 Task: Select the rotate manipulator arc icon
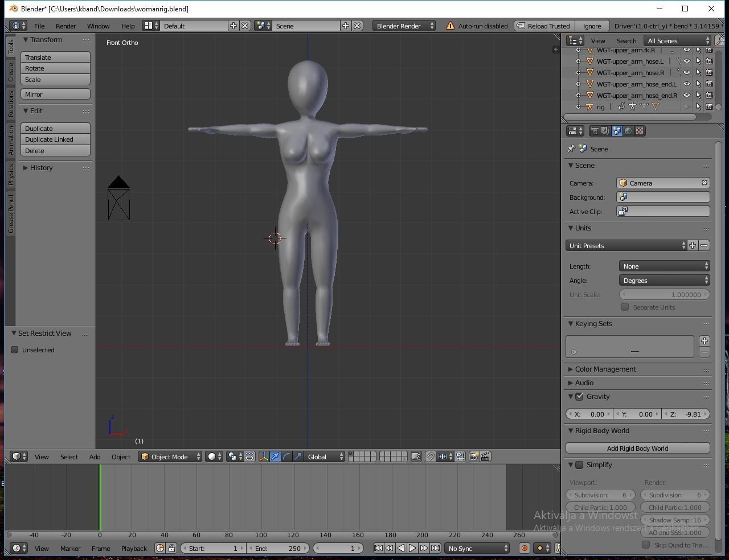coord(286,456)
